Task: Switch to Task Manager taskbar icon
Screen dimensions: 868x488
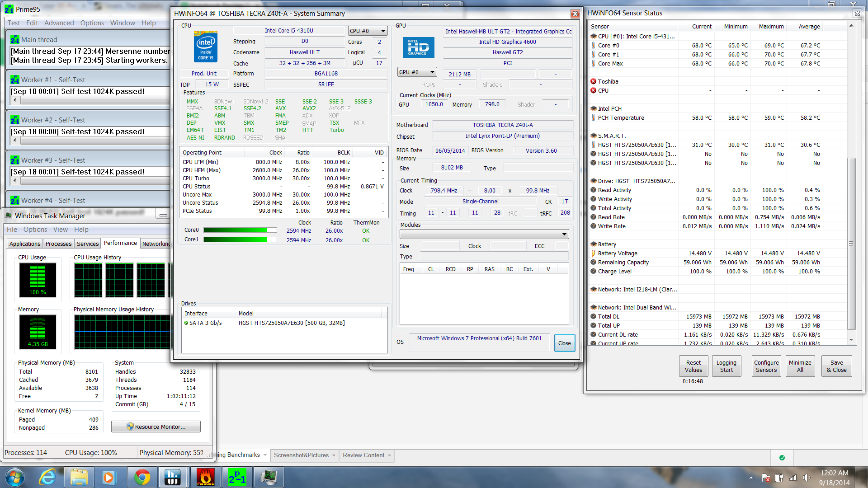Action: [x=269, y=477]
